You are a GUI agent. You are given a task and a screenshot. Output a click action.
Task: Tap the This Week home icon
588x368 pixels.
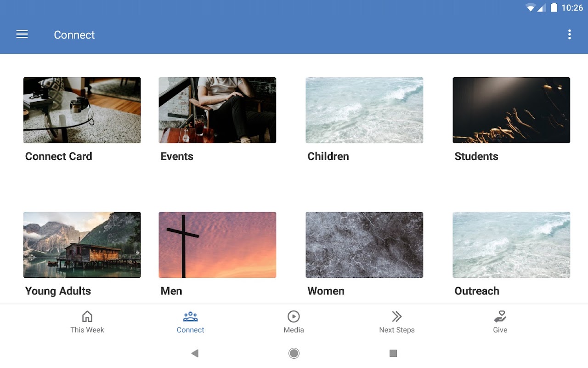pyautogui.click(x=87, y=316)
